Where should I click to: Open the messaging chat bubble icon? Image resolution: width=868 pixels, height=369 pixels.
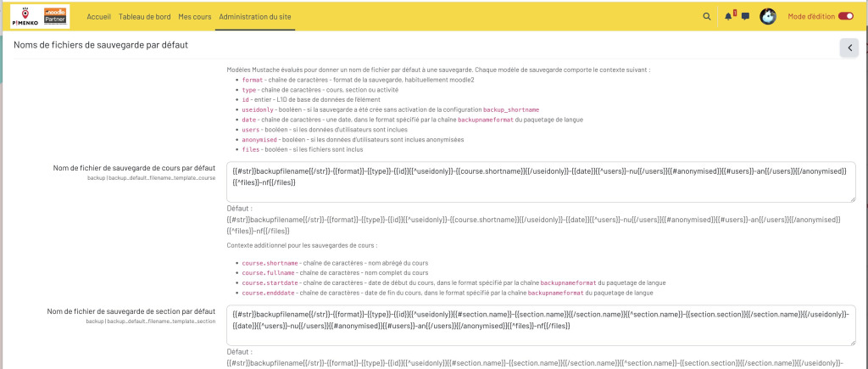tap(745, 17)
